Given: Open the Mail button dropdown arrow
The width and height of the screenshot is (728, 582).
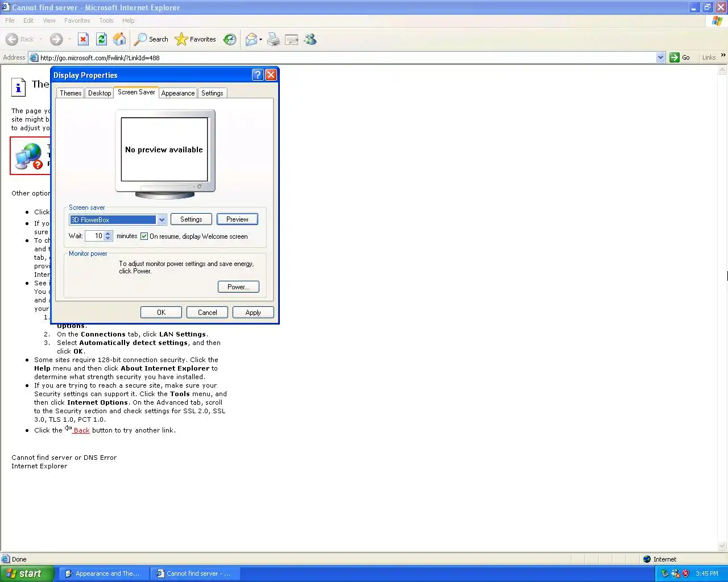Looking at the screenshot, I should click(x=260, y=39).
